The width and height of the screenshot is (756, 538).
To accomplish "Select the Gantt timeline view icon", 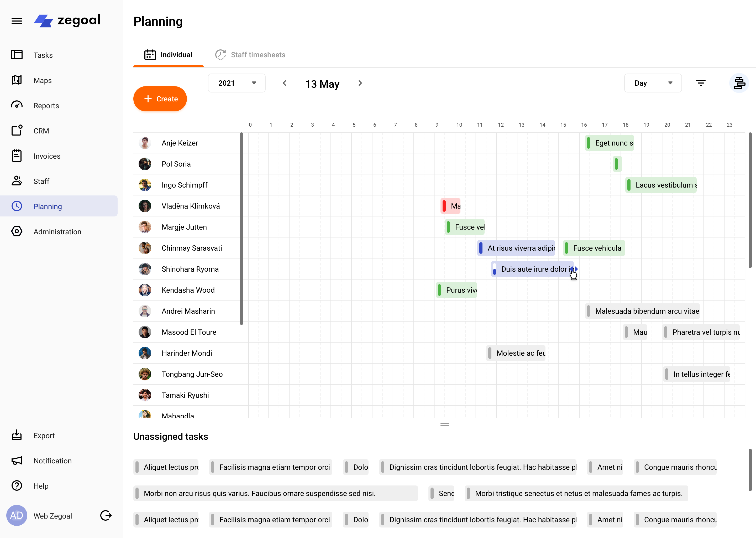I will click(x=739, y=83).
